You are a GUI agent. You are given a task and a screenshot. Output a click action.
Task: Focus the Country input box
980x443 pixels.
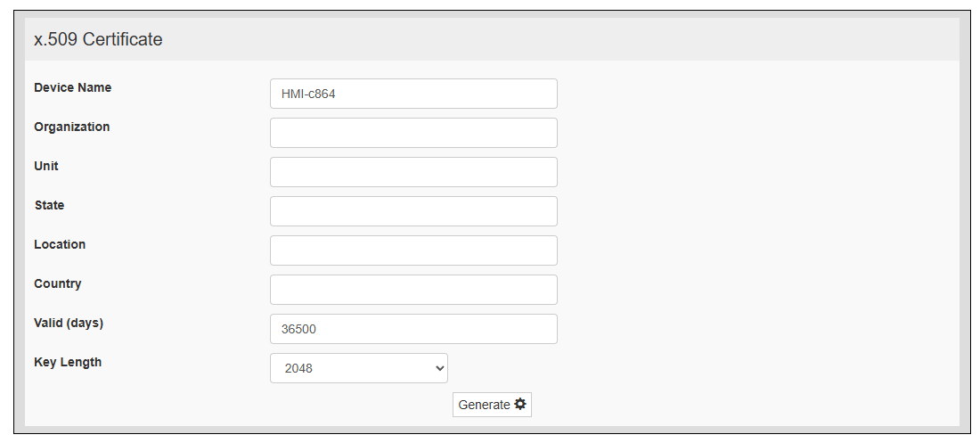[x=413, y=290]
